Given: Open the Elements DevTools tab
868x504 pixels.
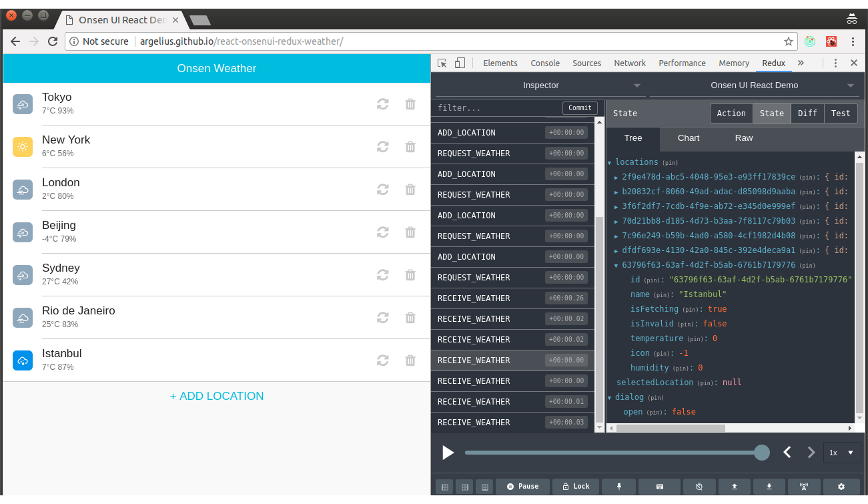Looking at the screenshot, I should click(500, 63).
